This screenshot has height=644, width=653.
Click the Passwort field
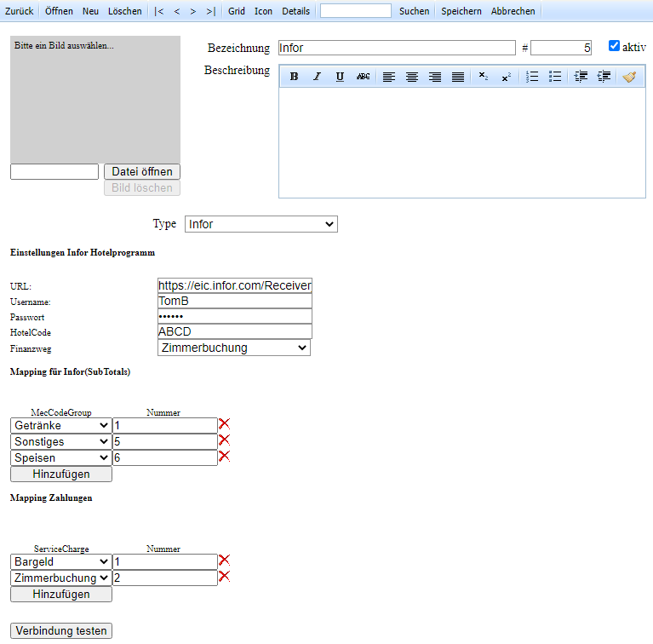[x=235, y=317]
